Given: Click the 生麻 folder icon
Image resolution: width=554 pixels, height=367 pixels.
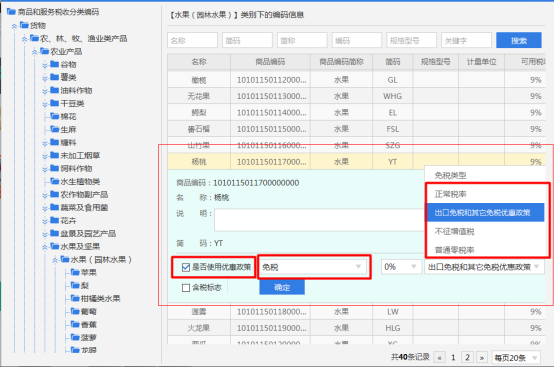Looking at the screenshot, I should tap(54, 129).
